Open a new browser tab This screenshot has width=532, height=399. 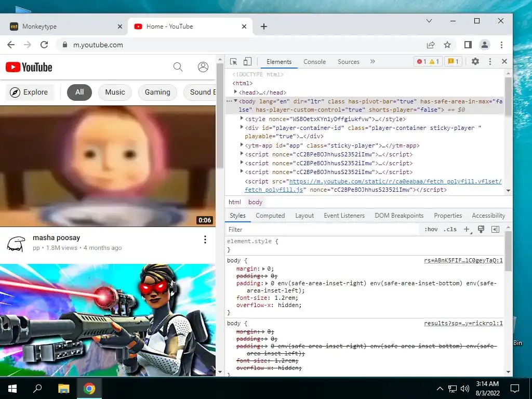[x=263, y=26]
